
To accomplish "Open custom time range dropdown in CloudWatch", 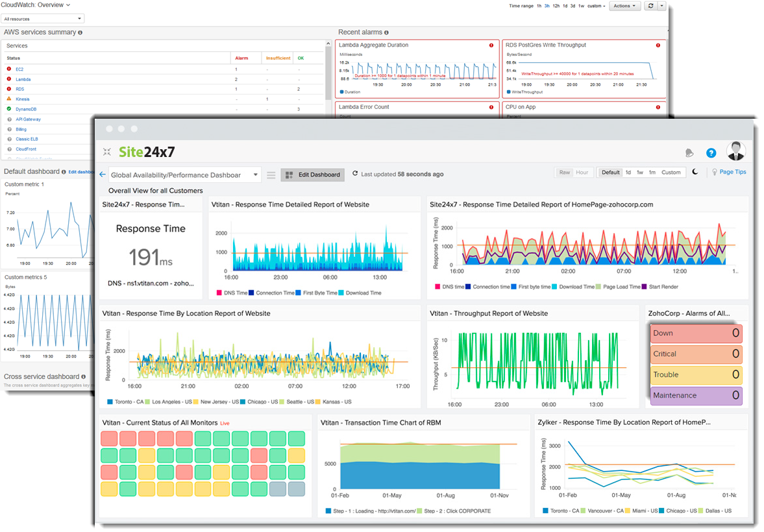I will (596, 6).
